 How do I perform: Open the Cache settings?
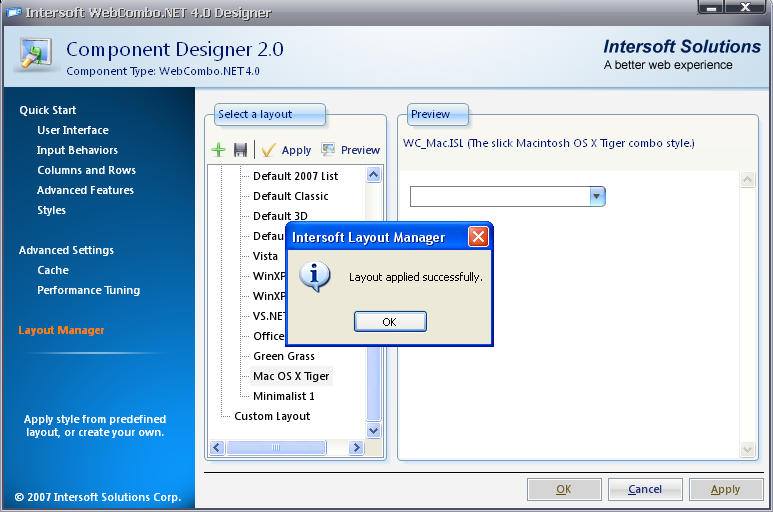(x=53, y=270)
